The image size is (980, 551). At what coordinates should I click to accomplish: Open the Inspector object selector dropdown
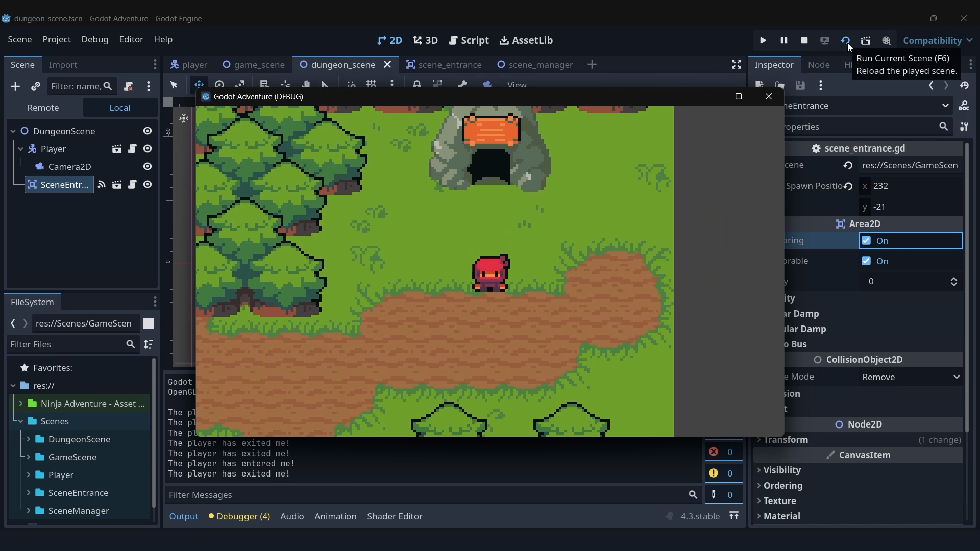pos(868,106)
